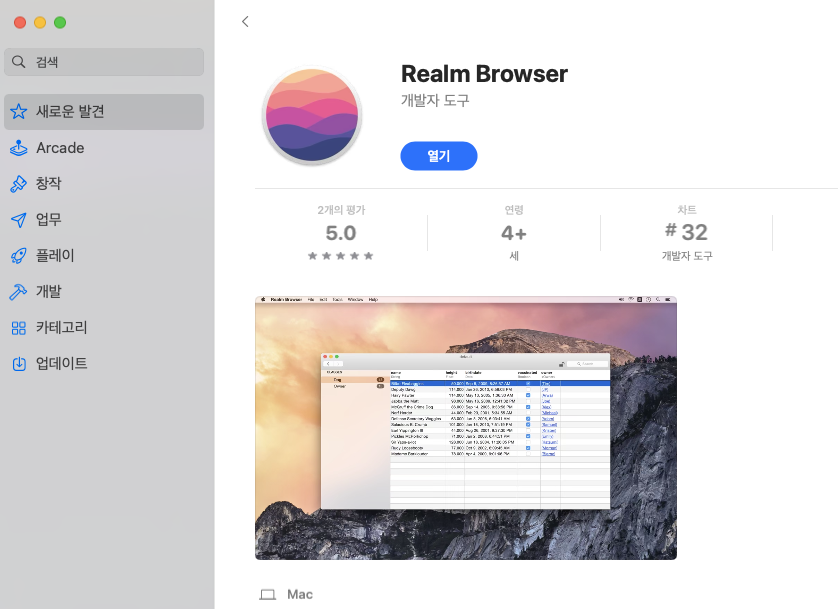Click the # 32 chart ranking

point(686,232)
